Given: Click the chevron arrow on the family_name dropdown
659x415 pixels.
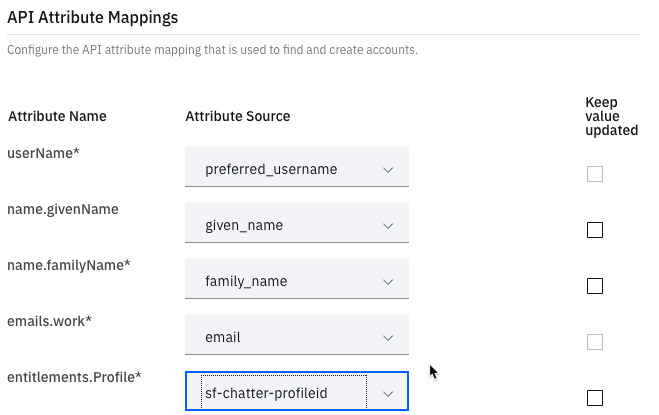Looking at the screenshot, I should 388,282.
